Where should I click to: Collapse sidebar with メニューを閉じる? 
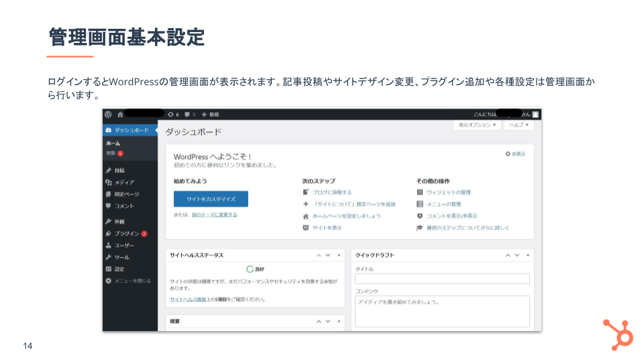coord(129,281)
